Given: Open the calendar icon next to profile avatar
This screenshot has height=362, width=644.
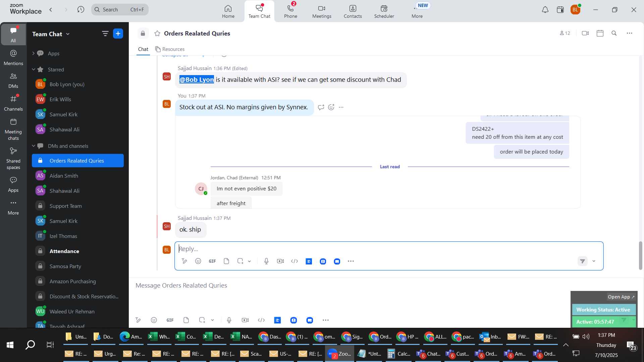Looking at the screenshot, I should coord(560,10).
